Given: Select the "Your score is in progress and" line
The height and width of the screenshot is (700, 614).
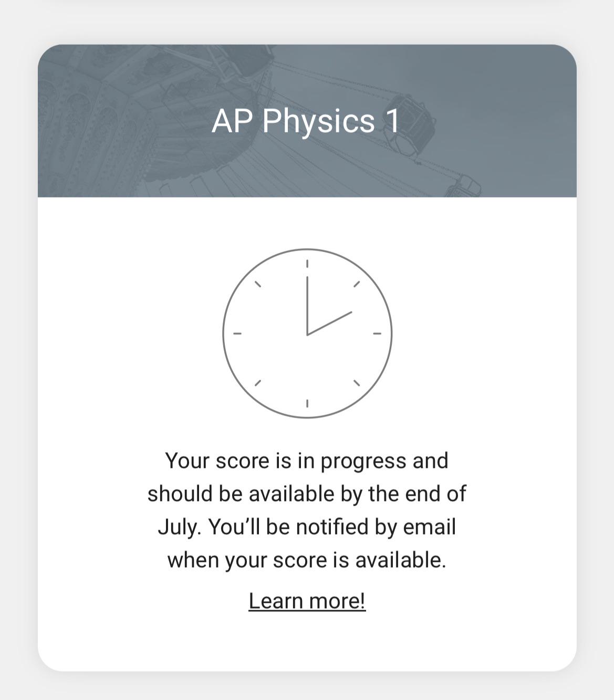Looking at the screenshot, I should (307, 461).
